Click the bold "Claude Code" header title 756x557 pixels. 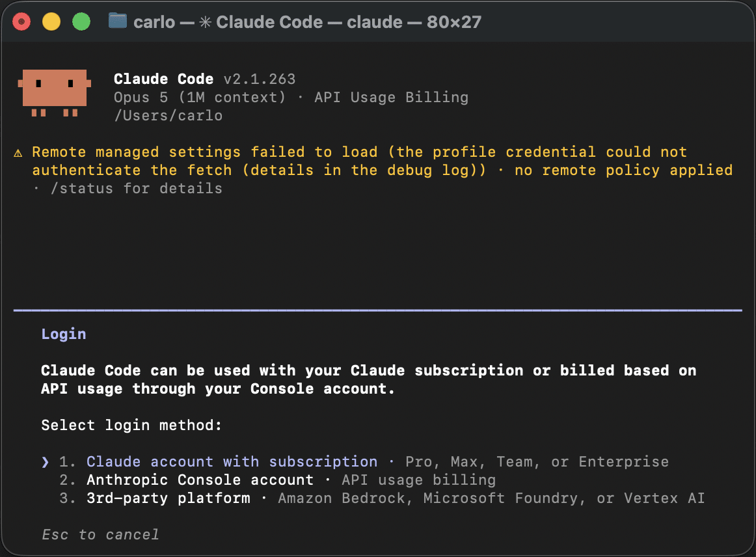tap(163, 79)
